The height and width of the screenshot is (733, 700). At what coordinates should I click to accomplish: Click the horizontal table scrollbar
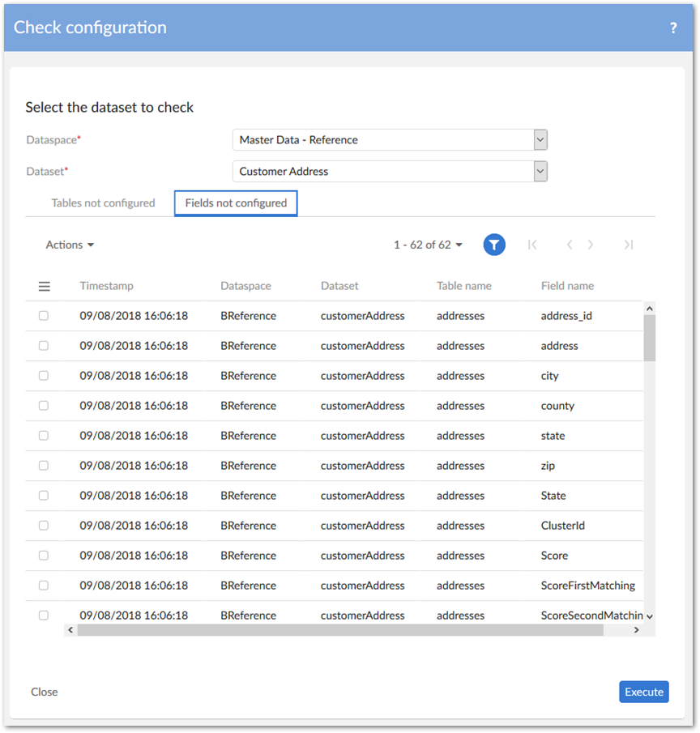click(340, 630)
